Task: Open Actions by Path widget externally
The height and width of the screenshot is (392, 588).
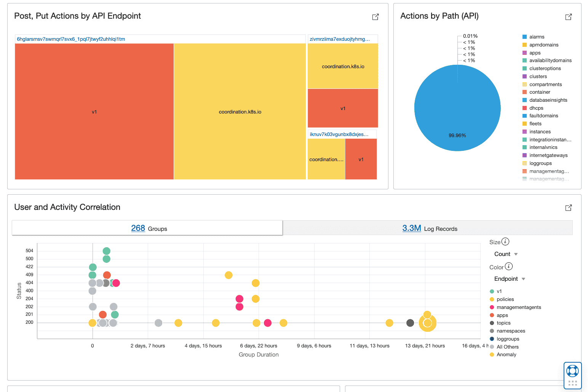Action: point(568,17)
